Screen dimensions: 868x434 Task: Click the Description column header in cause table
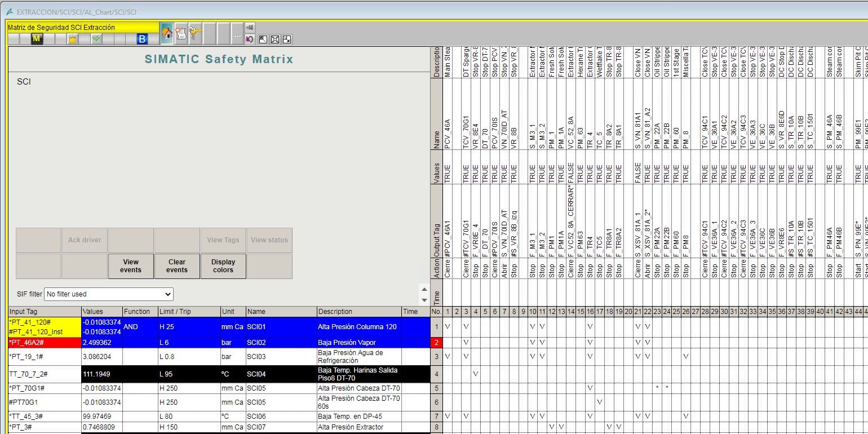coord(359,312)
